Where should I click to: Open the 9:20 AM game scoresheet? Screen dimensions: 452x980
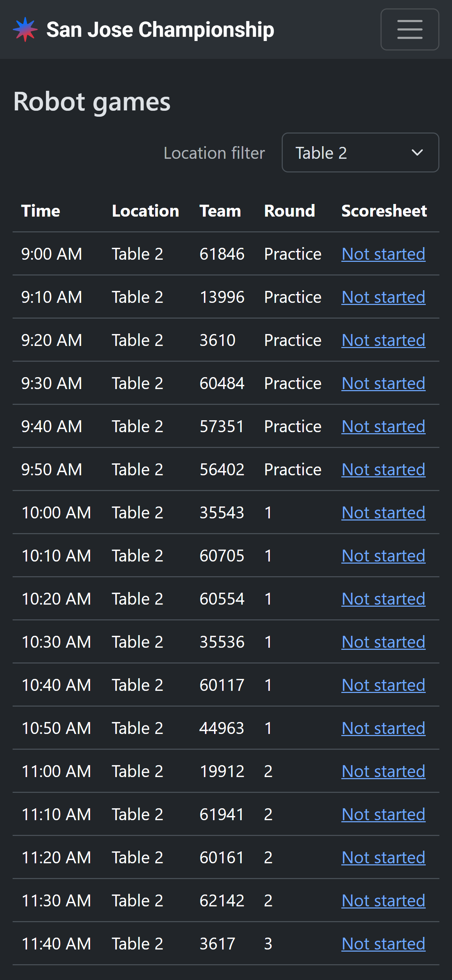[x=383, y=340]
